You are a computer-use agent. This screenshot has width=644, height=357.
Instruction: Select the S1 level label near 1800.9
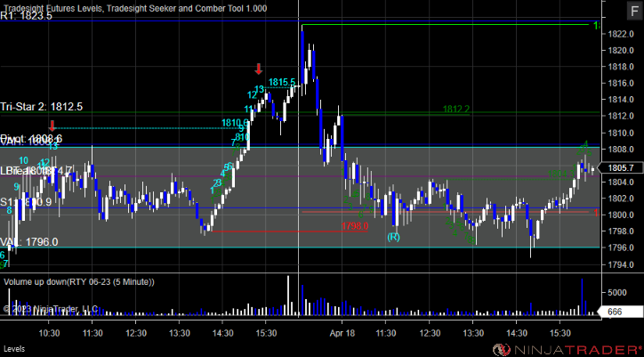tap(26, 202)
